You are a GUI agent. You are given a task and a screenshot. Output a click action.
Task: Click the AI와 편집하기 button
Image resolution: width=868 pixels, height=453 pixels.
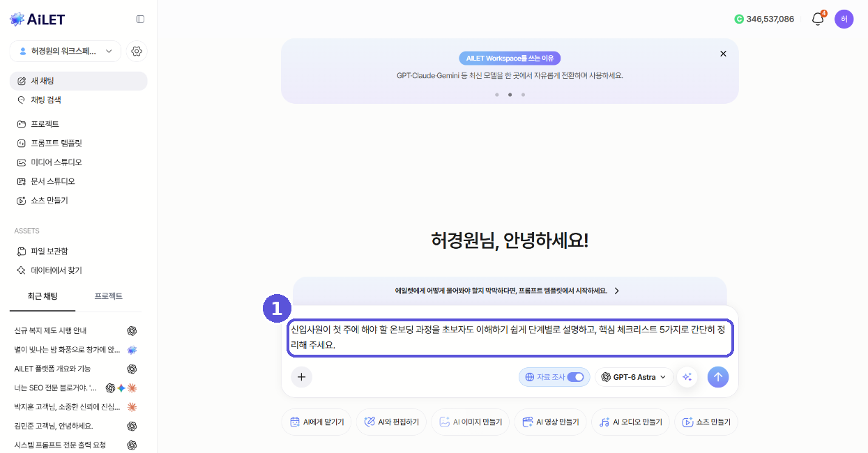point(391,422)
